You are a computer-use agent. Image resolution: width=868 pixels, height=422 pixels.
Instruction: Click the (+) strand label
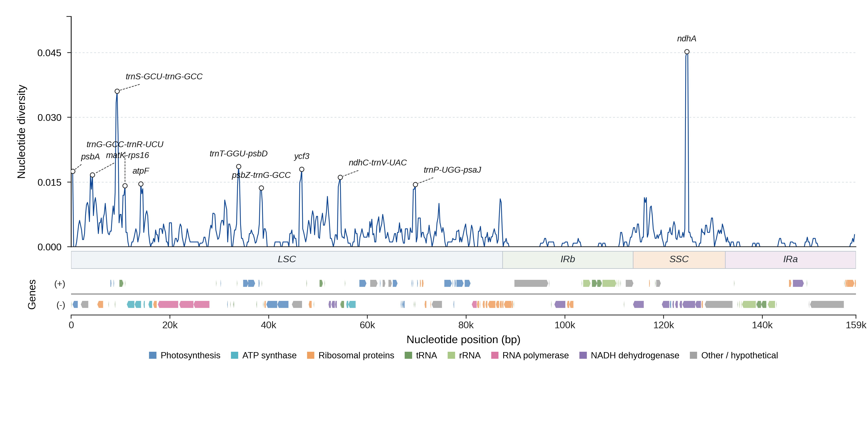[60, 284]
